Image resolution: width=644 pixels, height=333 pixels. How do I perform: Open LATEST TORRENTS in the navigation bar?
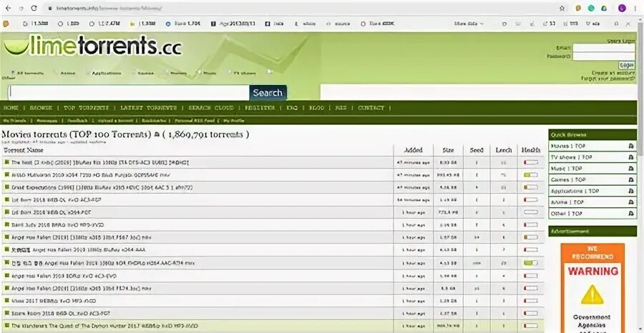pos(149,108)
